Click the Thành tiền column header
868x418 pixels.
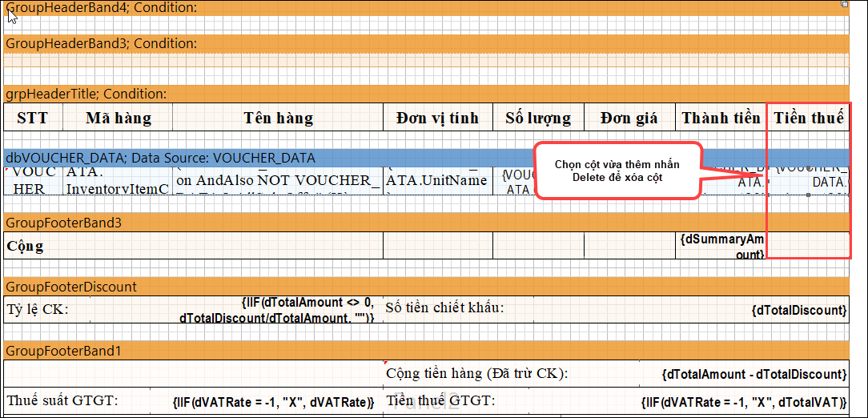coord(721,118)
